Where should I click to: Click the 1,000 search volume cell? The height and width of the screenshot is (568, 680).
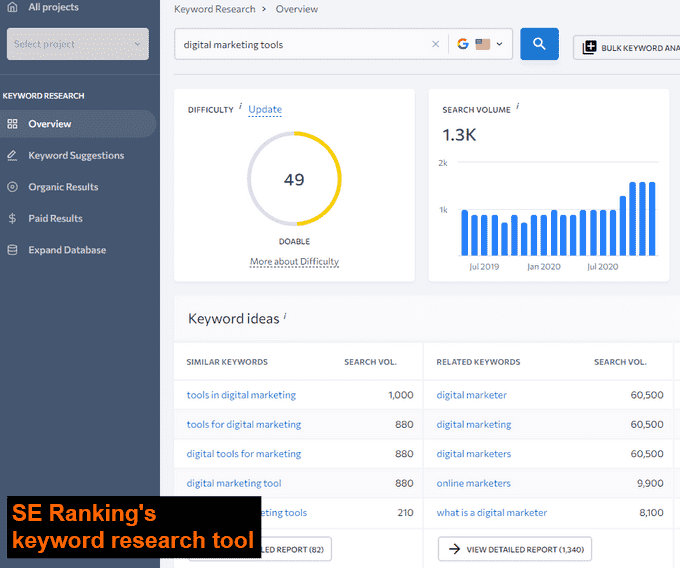(401, 395)
